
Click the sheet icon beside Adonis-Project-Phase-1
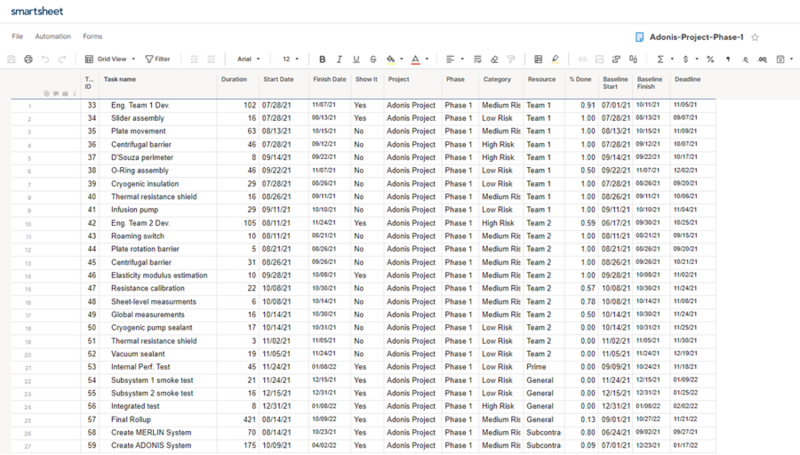click(x=639, y=37)
